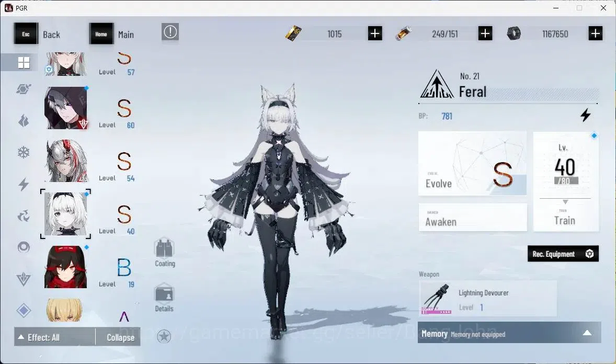
Task: Select the white-haired Level 40 character
Action: [65, 214]
